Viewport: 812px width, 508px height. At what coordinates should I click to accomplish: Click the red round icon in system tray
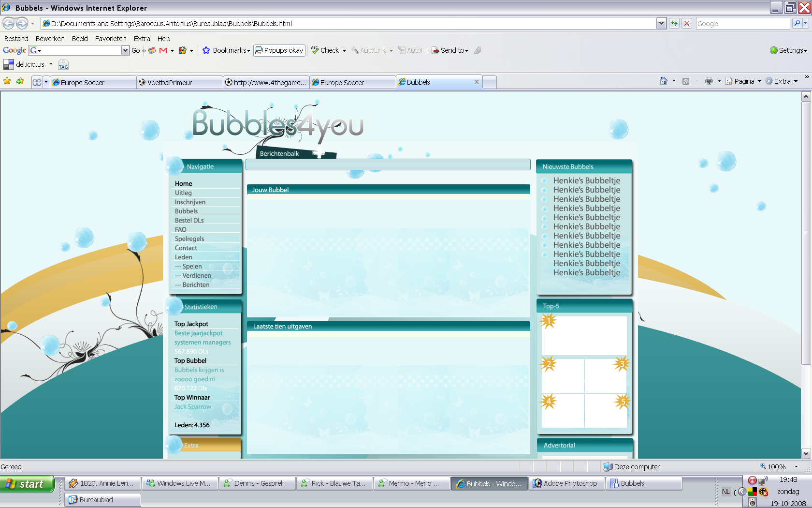tap(752, 480)
